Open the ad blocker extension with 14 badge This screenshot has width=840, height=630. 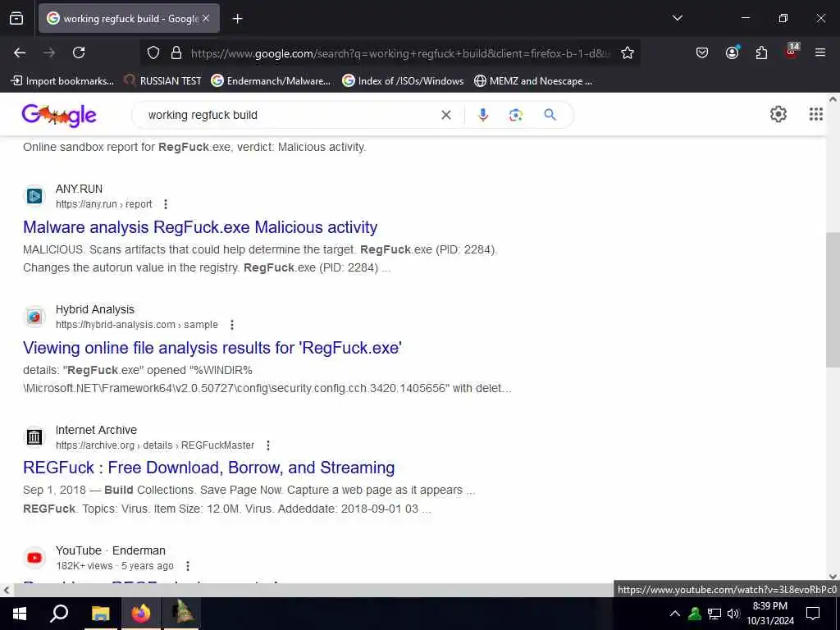[x=792, y=52]
